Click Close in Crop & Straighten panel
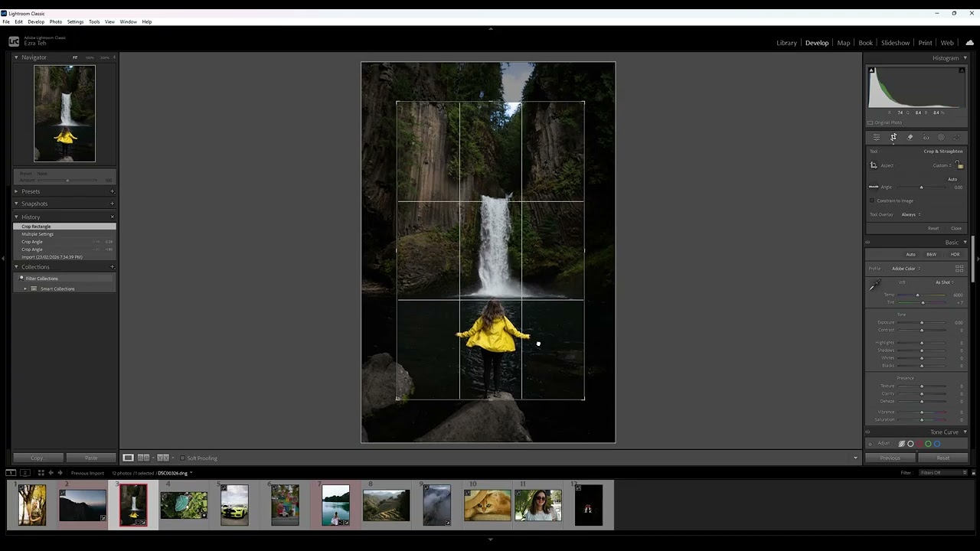This screenshot has width=980, height=551. (x=956, y=228)
